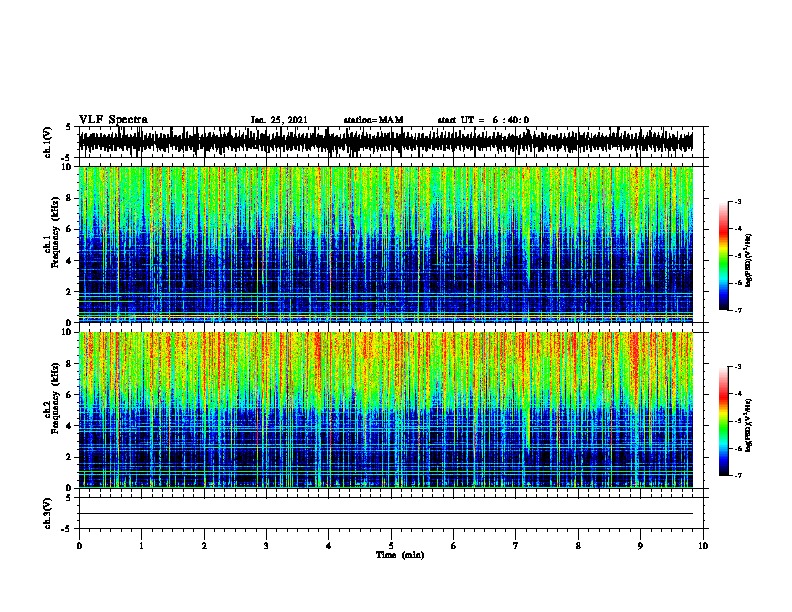This screenshot has height=612, width=792.
Task: Click time axis tick label "5"
Action: tap(391, 546)
